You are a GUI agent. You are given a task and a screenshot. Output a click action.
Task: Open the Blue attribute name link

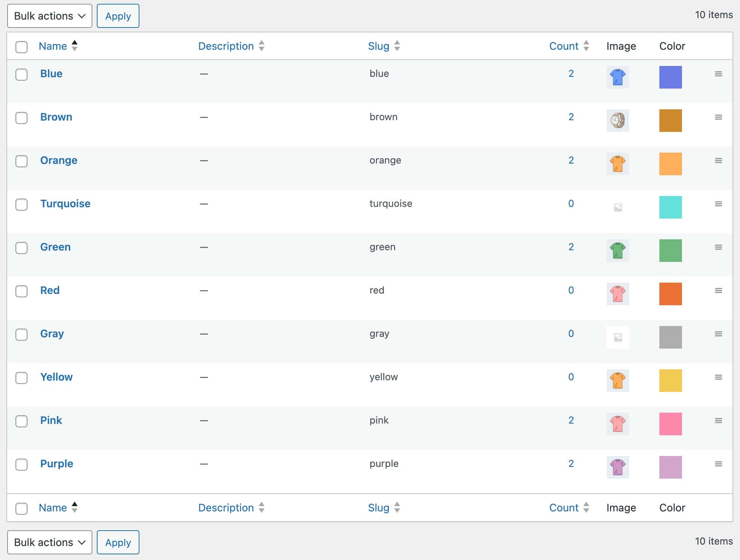pos(51,73)
